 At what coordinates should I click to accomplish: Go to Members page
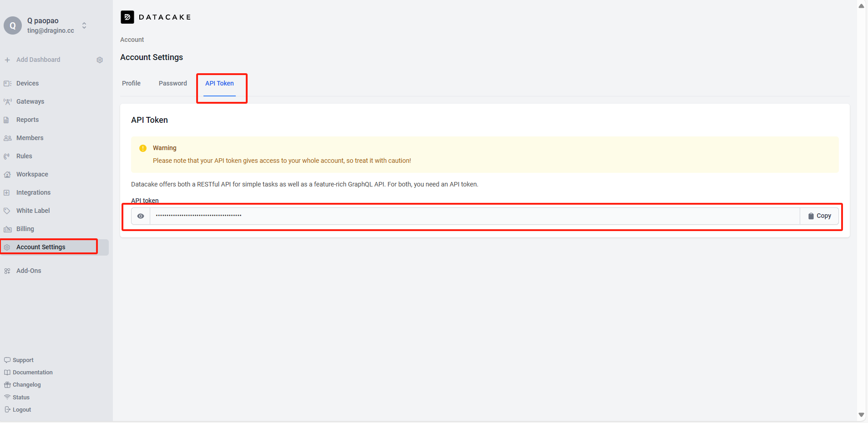[x=30, y=138]
